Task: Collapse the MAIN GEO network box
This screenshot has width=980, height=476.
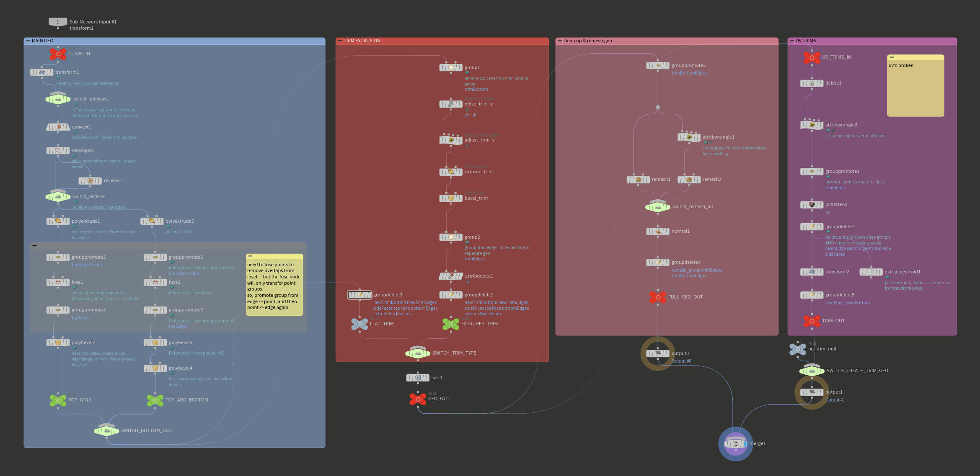Action: 28,41
